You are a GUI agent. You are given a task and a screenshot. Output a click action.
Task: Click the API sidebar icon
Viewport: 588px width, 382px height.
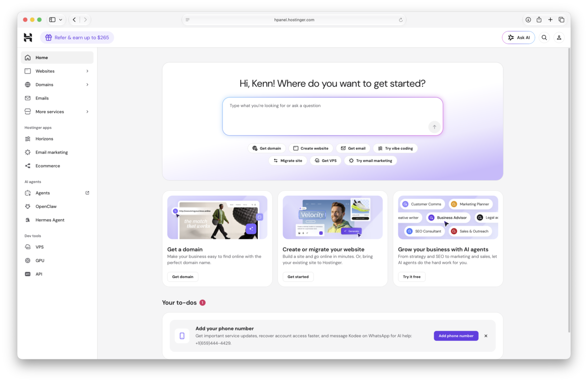28,274
